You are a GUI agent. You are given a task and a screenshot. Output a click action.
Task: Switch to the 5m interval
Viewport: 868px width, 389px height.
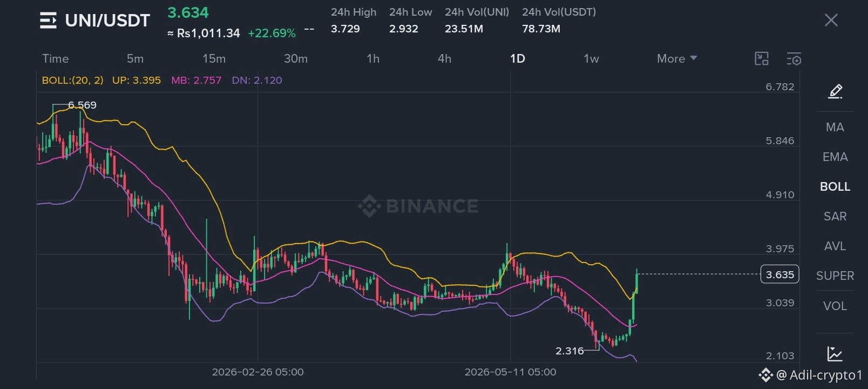(135, 58)
